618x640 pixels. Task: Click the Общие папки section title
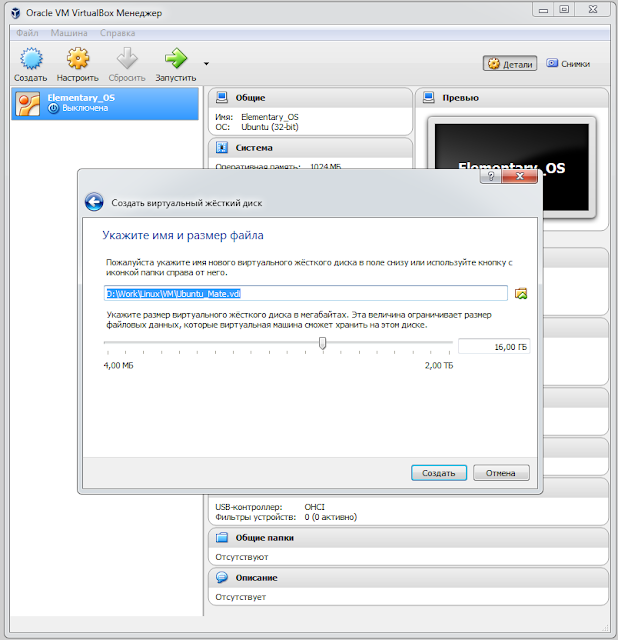265,538
